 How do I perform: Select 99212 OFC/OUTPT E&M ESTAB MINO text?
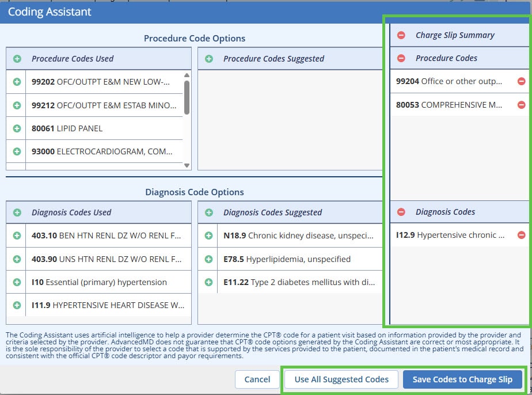coord(104,105)
